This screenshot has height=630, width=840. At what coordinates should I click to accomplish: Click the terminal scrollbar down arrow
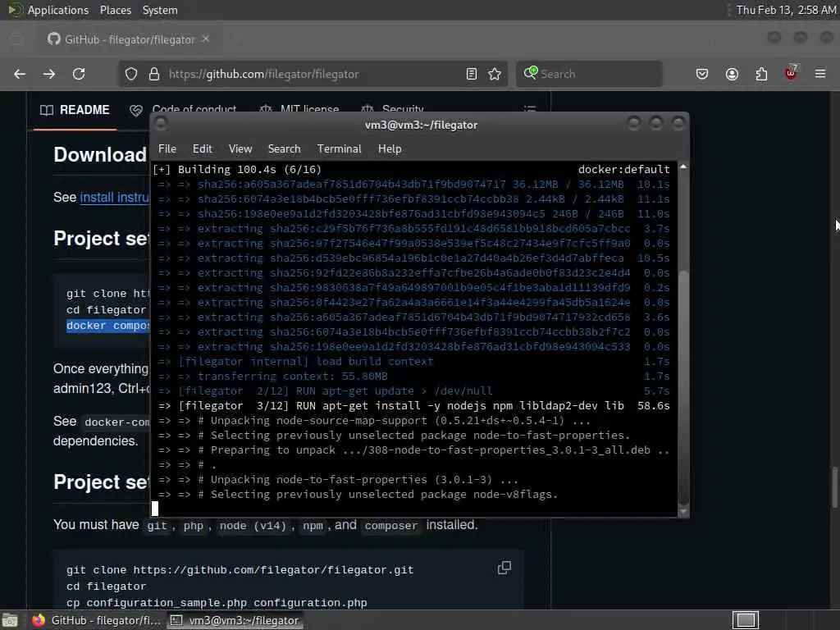683,512
